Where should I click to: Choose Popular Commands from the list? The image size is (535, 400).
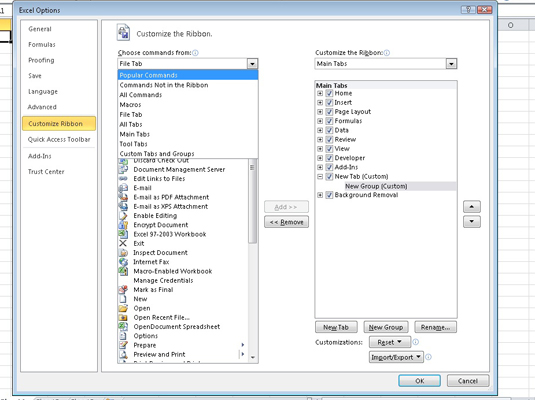tap(188, 75)
